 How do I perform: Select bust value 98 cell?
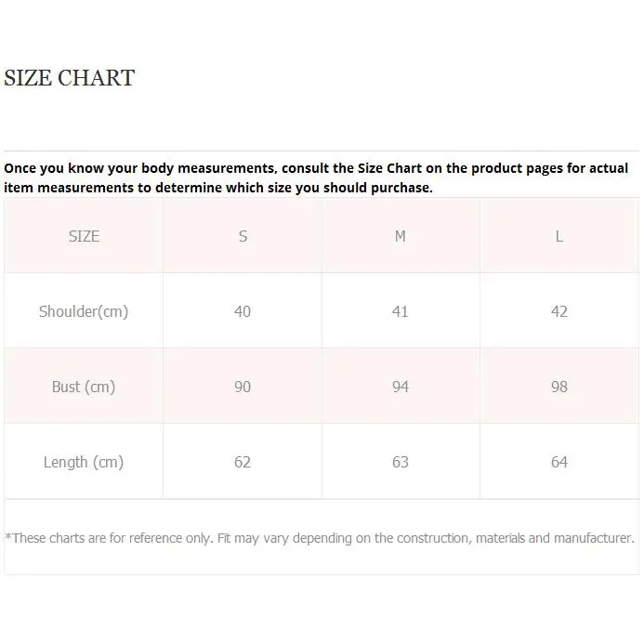coord(559,387)
